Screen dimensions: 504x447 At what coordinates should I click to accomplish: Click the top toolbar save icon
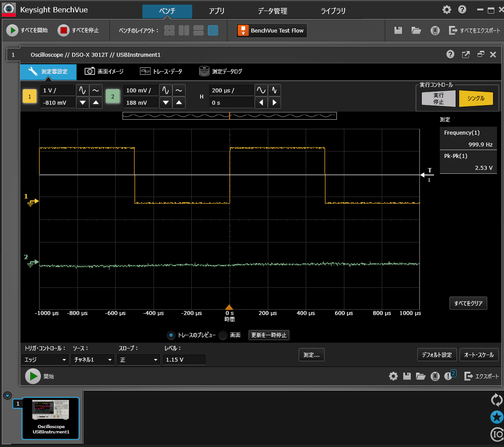click(398, 30)
